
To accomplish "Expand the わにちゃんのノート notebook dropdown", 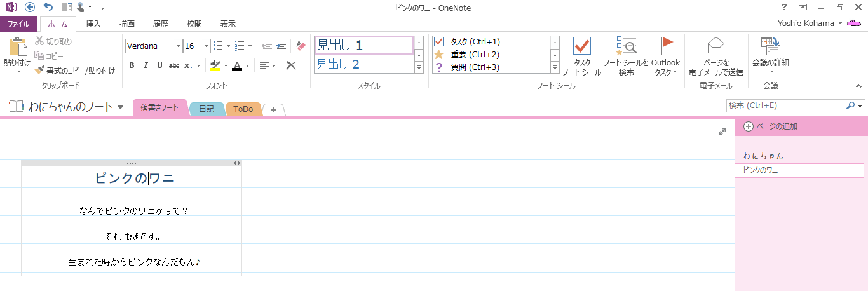I will [121, 107].
